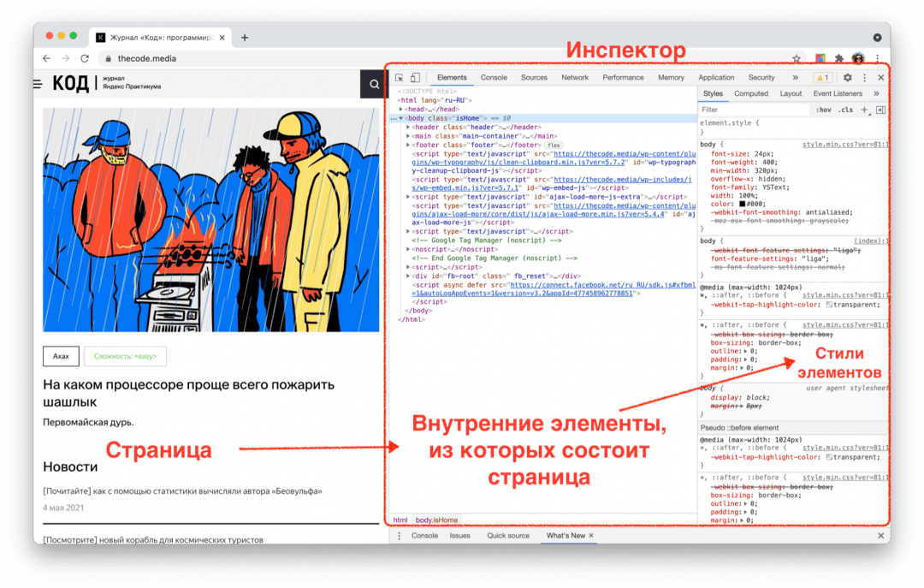Toggle element state with the :hov control
The width and height of the screenshot is (924, 588).
824,110
